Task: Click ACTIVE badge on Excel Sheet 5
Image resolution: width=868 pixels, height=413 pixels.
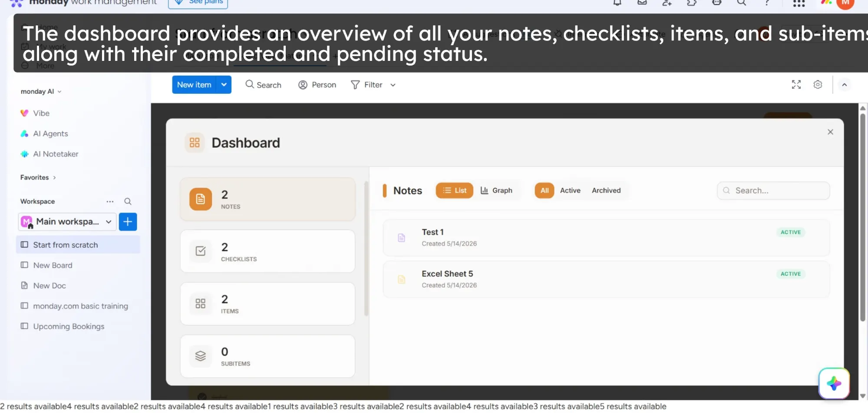Action: (791, 274)
